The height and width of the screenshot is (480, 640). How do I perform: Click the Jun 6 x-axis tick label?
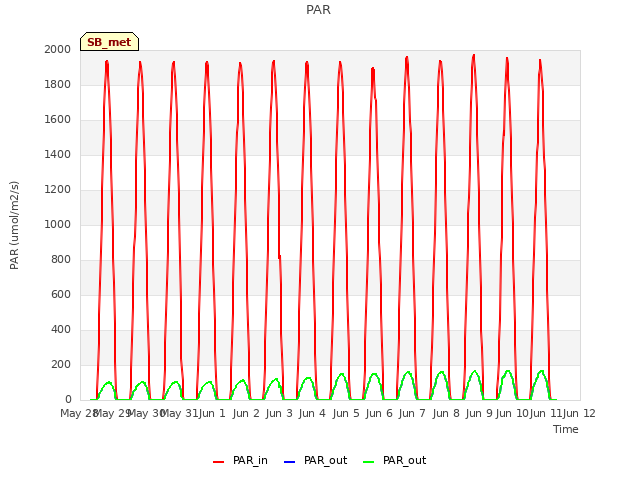[379, 413]
